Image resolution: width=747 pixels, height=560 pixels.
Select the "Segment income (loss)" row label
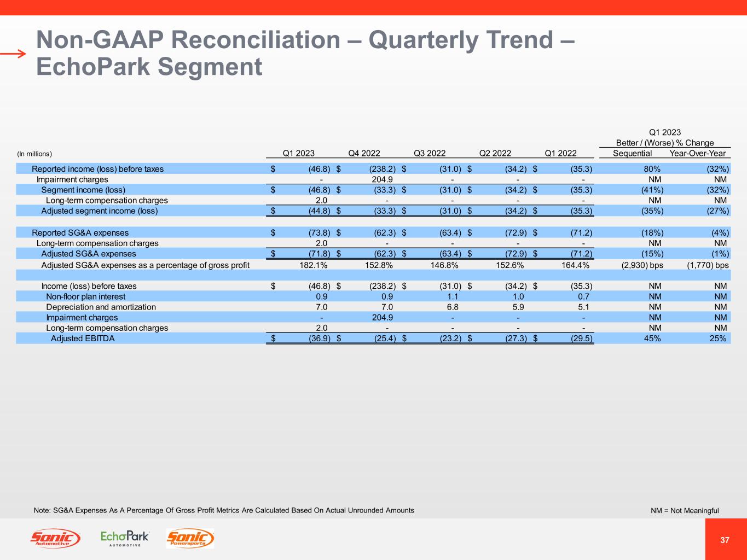tap(83, 190)
